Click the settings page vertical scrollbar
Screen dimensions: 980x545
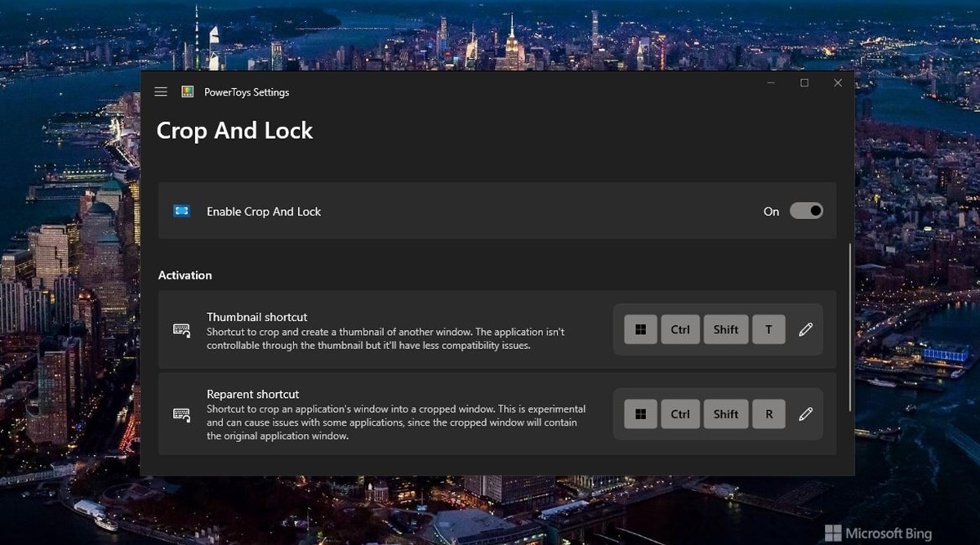click(x=849, y=327)
